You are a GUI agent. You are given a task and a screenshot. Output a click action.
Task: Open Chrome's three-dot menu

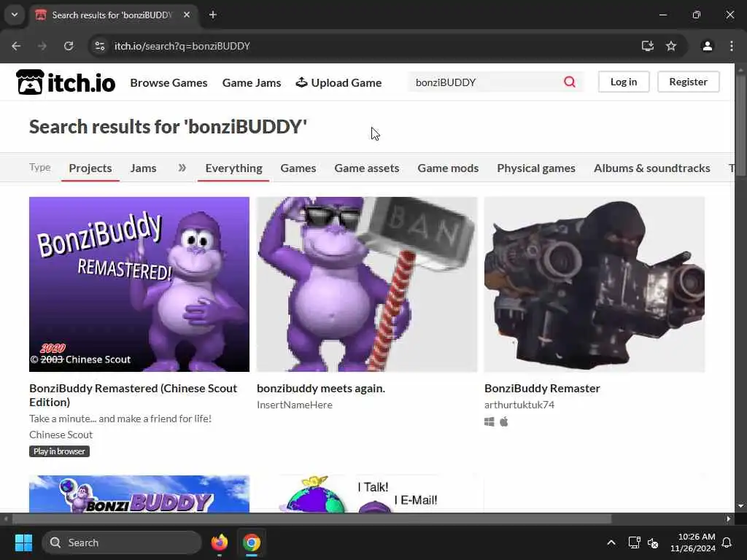731,46
